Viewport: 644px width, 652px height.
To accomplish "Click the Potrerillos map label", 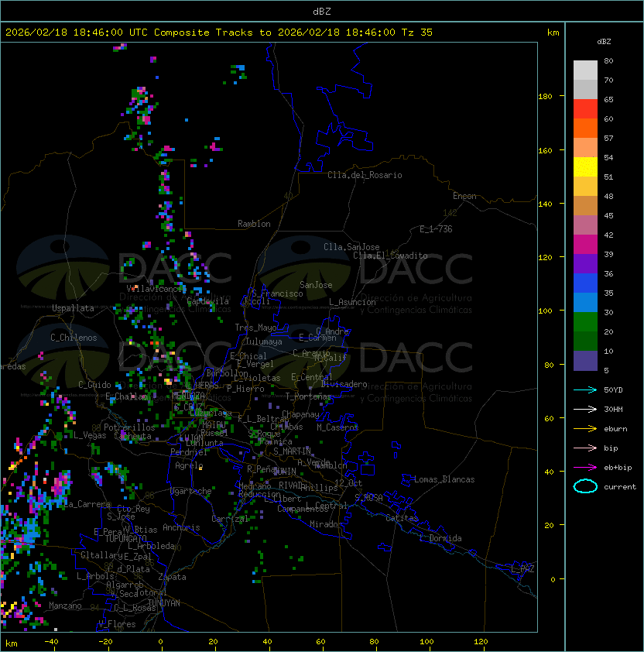I will (129, 427).
